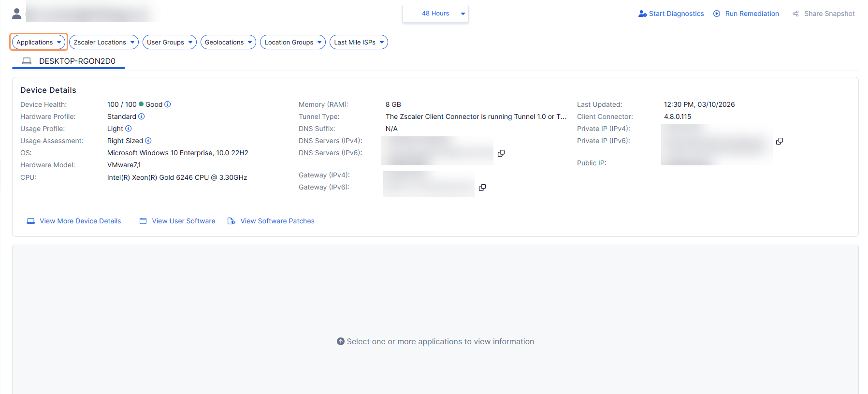Click the Client Connector version 4.8.0.115
Viewport: 868px width, 394px height.
tap(678, 117)
